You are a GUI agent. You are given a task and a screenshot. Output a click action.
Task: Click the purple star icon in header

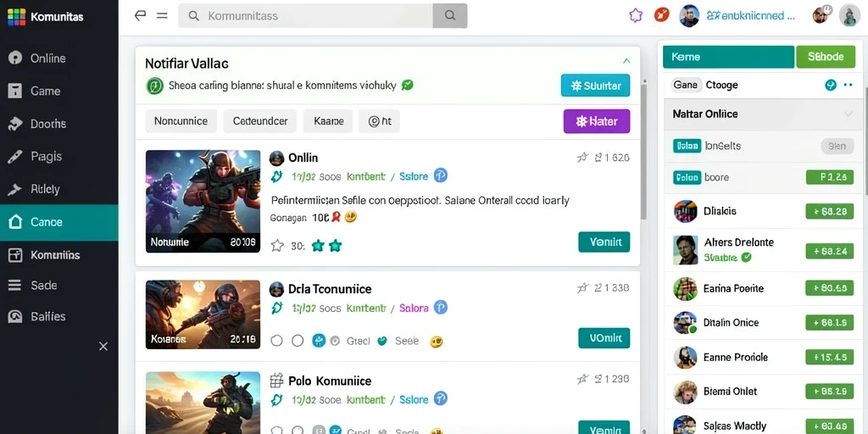[x=636, y=15]
